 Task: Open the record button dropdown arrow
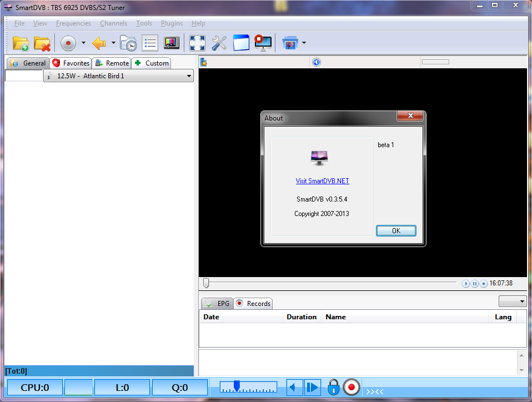click(83, 43)
